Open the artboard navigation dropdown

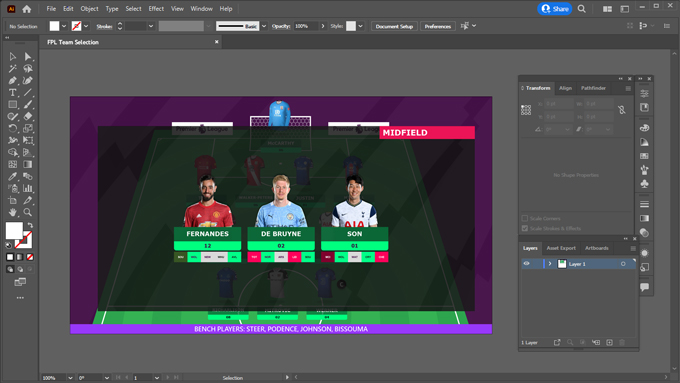coord(157,378)
